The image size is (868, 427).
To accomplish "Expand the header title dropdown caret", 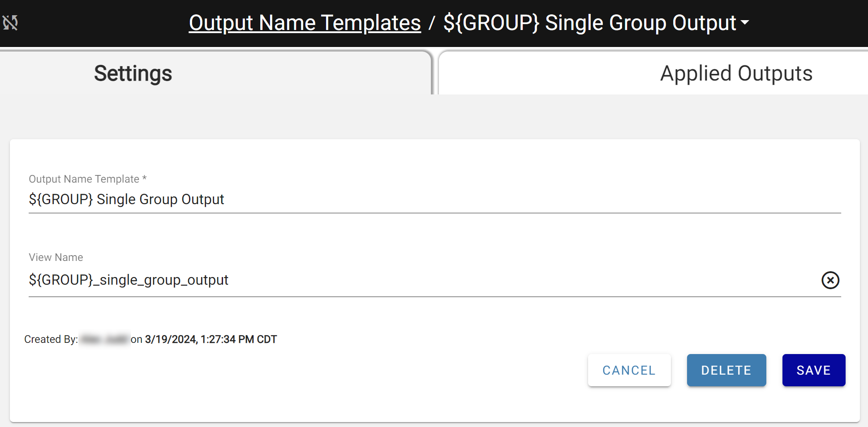I will tap(745, 22).
